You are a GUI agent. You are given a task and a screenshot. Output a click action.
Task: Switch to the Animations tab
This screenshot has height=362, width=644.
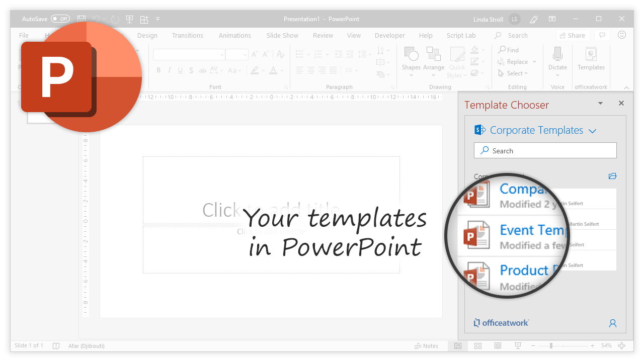coord(235,36)
